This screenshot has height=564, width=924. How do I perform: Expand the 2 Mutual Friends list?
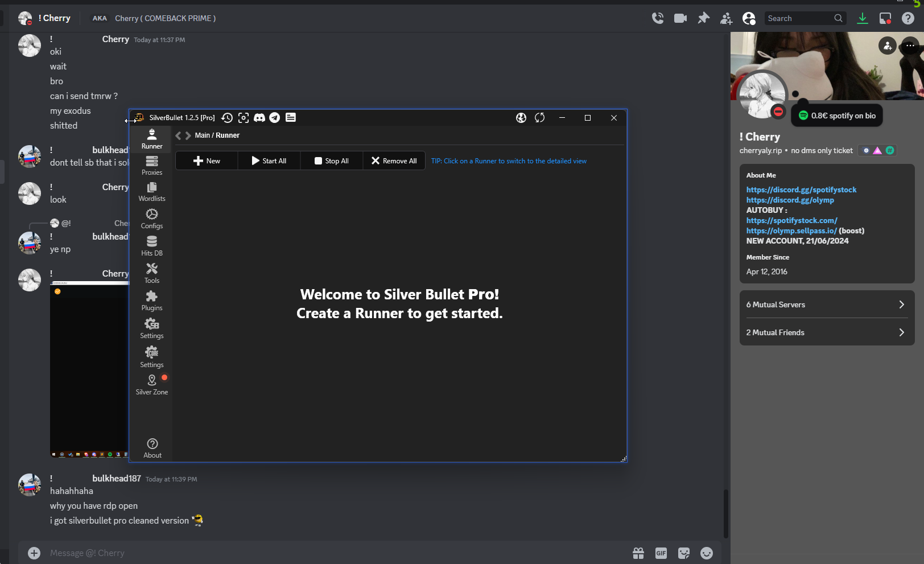pyautogui.click(x=826, y=332)
